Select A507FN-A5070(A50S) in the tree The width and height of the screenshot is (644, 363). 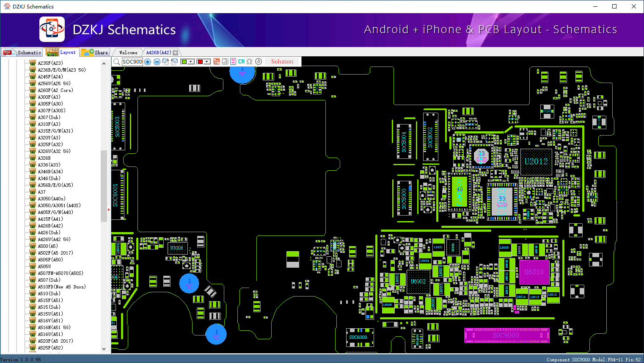[x=61, y=273]
